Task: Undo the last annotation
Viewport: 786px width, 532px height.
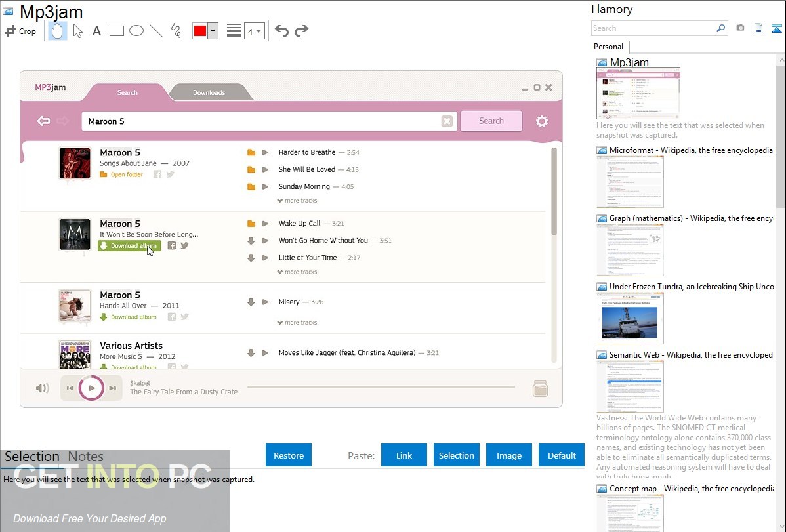Action: tap(281, 31)
